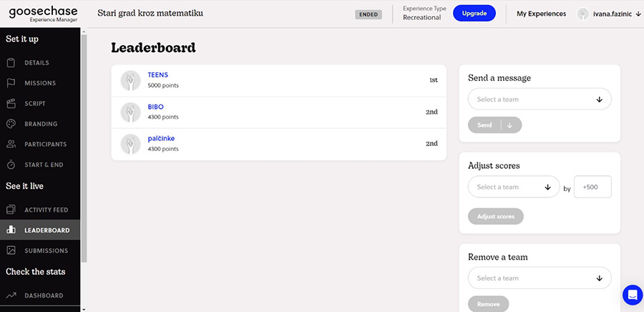Click the sidebar vertical scrollbar

(84, 143)
